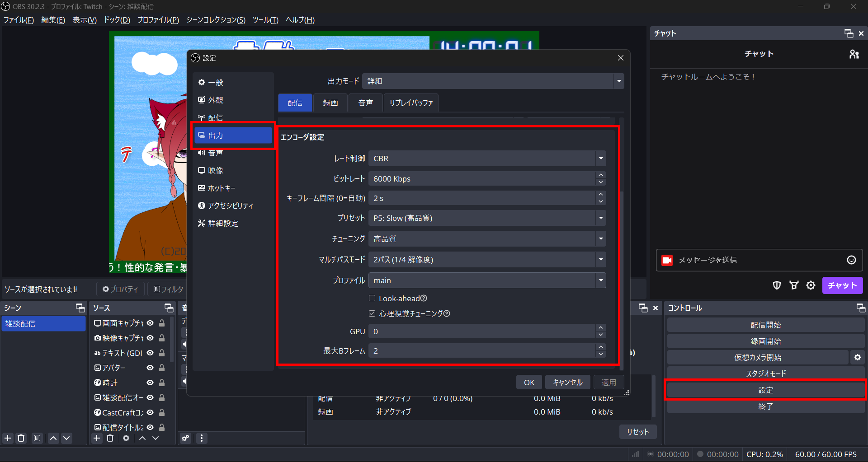Open the レート制御 CBR dropdown
The image size is (868, 462).
(x=487, y=159)
